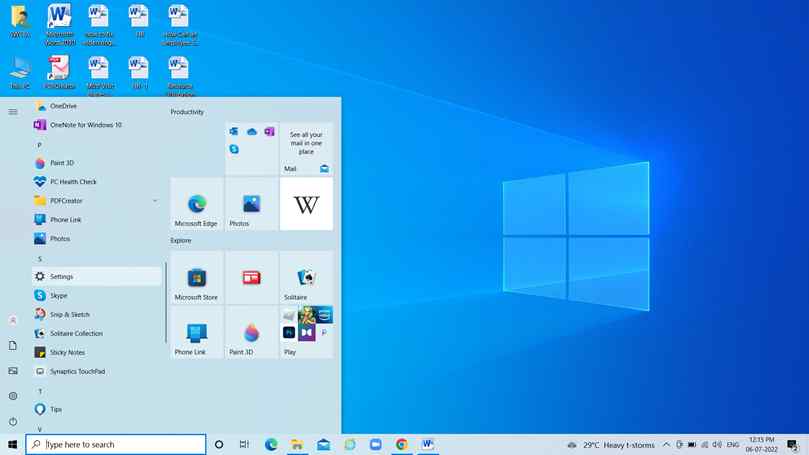809x455 pixels.
Task: Open the Power options button
Action: pyautogui.click(x=13, y=421)
